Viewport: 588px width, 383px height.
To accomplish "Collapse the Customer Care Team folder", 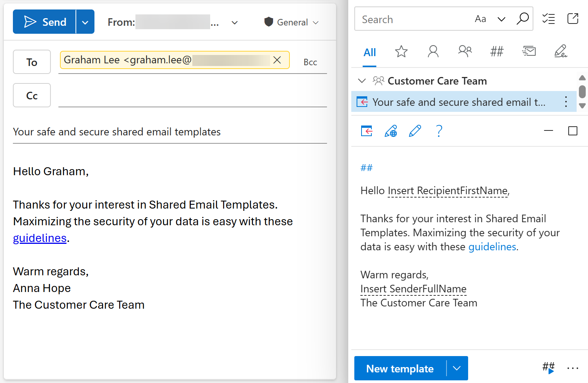I will click(x=362, y=80).
